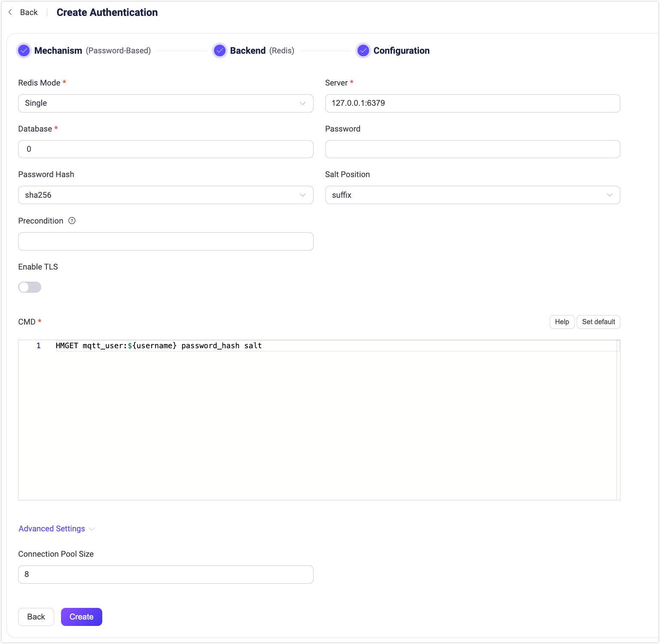Viewport: 660px width, 644px height.
Task: Click the Server address input field
Action: pos(472,104)
